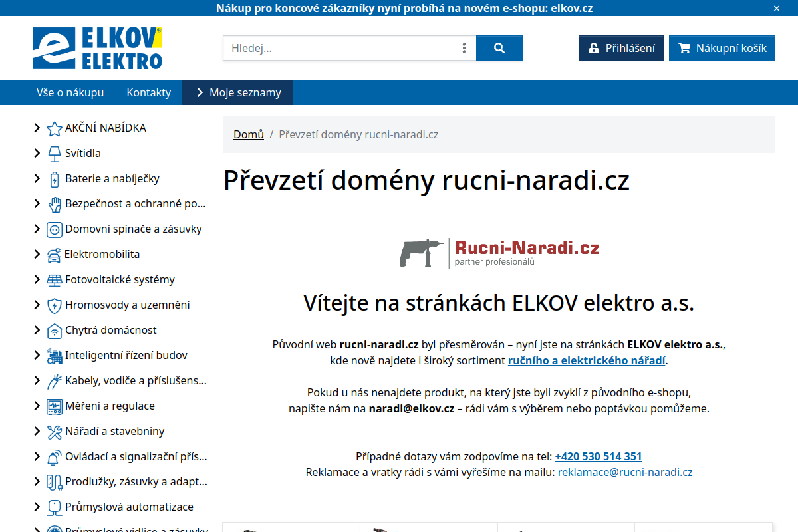Image resolution: width=798 pixels, height=532 pixels.
Task: Click the Převzetí domény rucni-naradi.cz breadcrumb text
Action: [358, 134]
